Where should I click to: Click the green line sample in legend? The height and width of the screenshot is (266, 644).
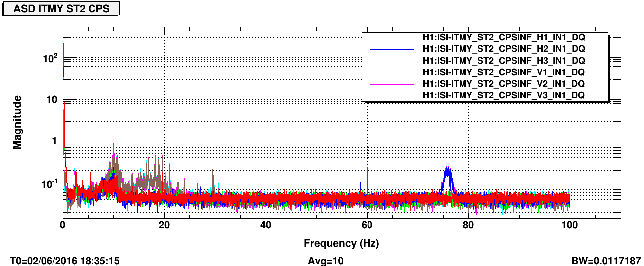point(389,60)
